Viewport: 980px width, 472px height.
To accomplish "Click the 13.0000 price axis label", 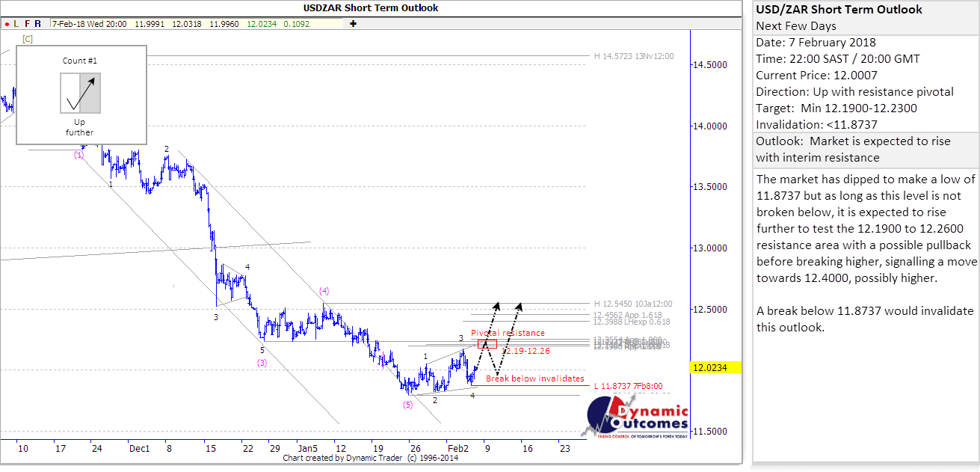I will pos(709,248).
